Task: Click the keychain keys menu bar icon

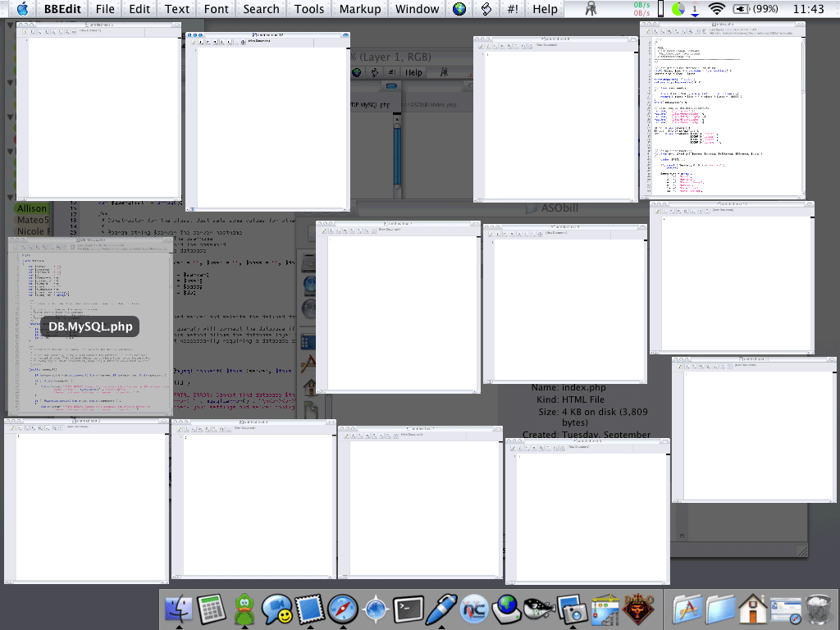Action: (x=591, y=9)
